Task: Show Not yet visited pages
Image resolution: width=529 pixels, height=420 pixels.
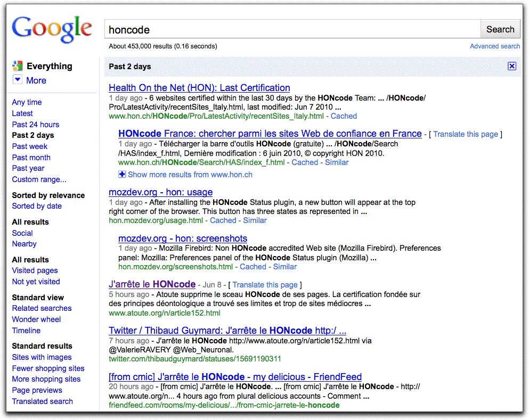Action: pos(36,282)
